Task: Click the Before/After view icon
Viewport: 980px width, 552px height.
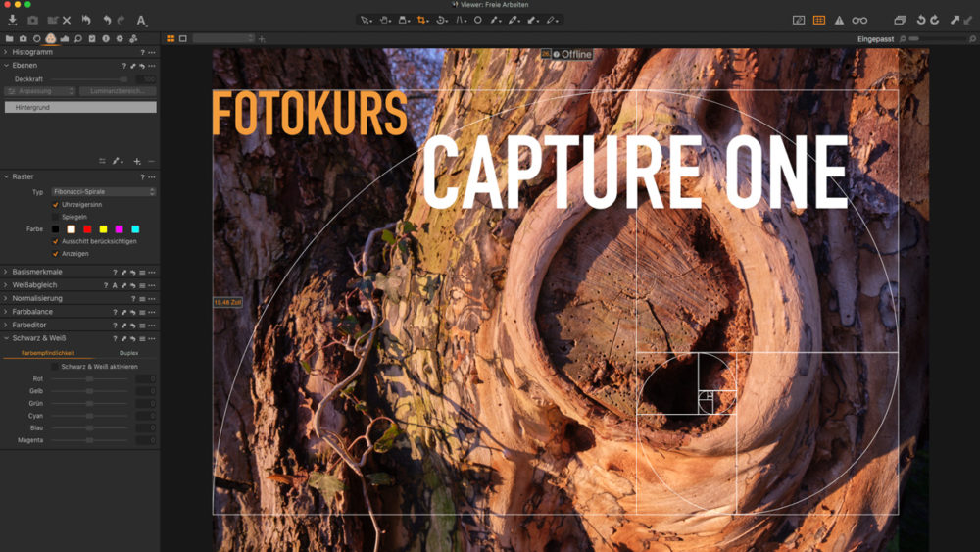Action: (798, 20)
